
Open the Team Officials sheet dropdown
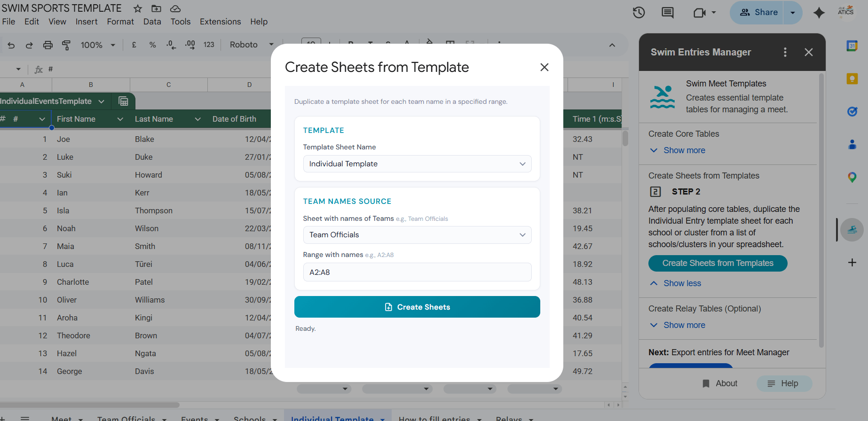(x=417, y=235)
